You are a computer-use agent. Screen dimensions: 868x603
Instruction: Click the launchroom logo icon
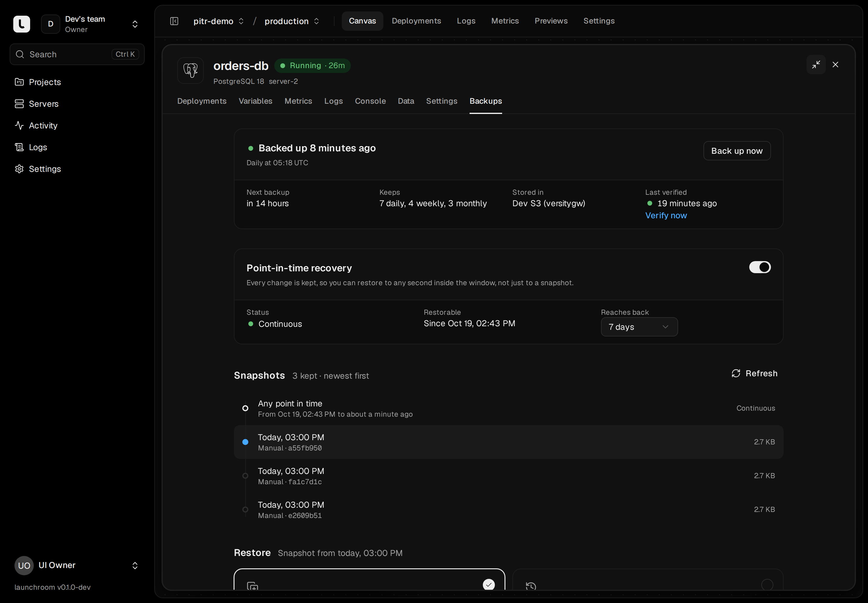coord(21,24)
